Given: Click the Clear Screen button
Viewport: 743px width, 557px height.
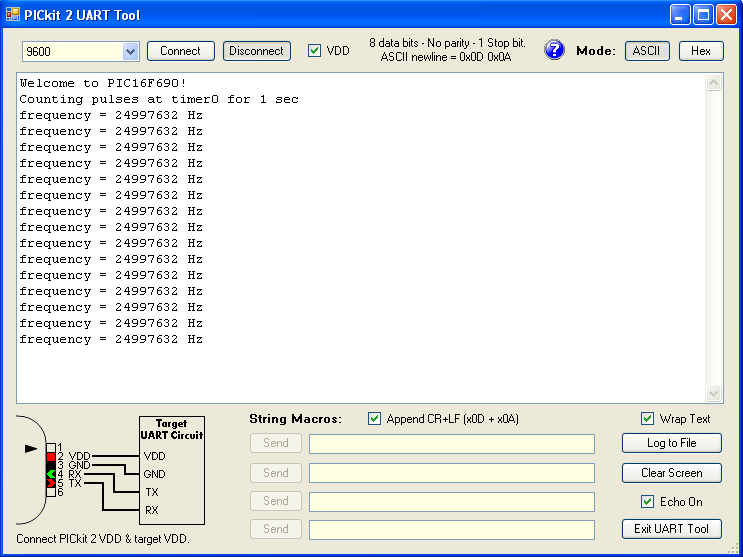Looking at the screenshot, I should 671,473.
